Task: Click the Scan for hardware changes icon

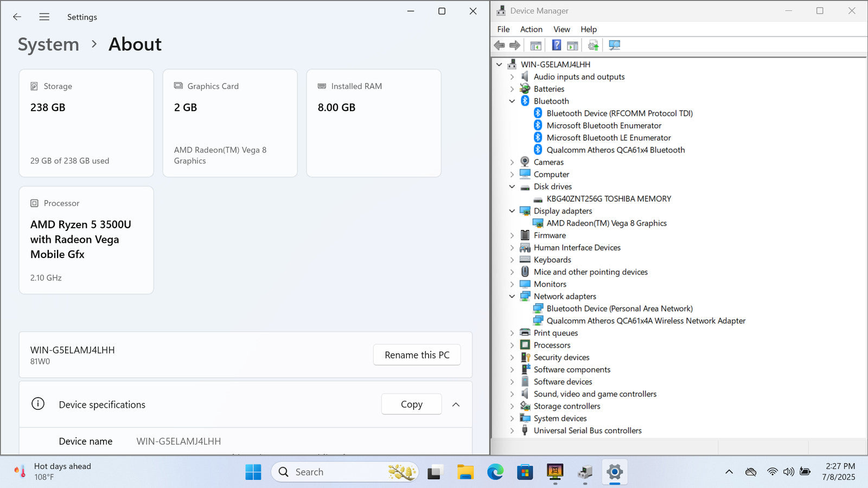Action: click(614, 45)
